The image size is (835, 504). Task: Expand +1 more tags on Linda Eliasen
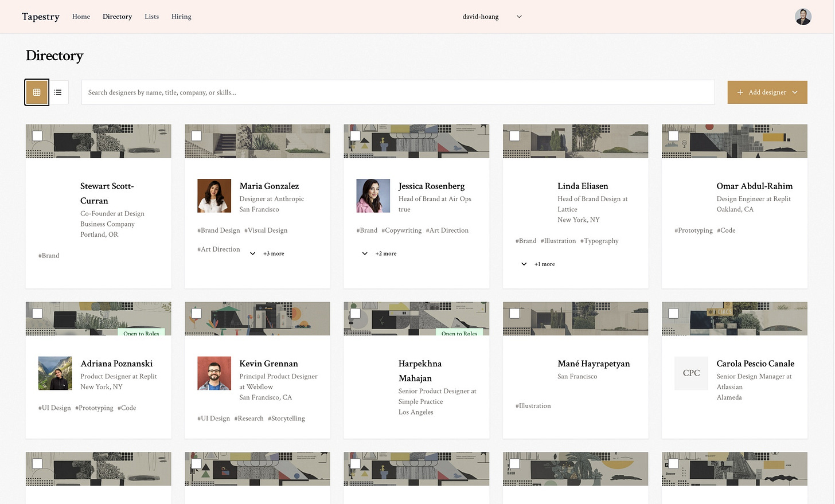pos(539,264)
